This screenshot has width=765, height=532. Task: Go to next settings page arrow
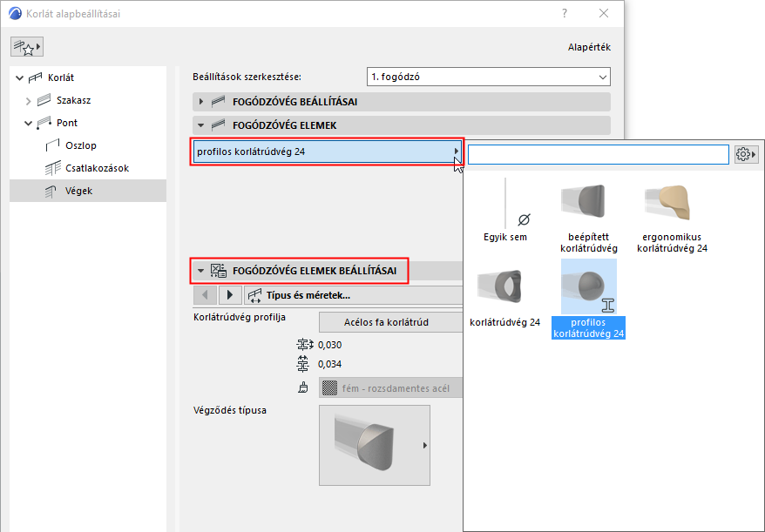coord(230,295)
